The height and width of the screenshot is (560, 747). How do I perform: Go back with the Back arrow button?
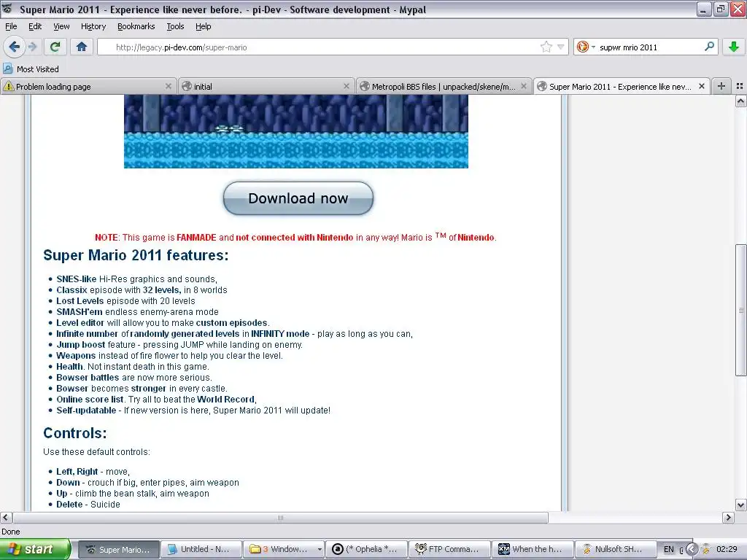click(x=14, y=47)
